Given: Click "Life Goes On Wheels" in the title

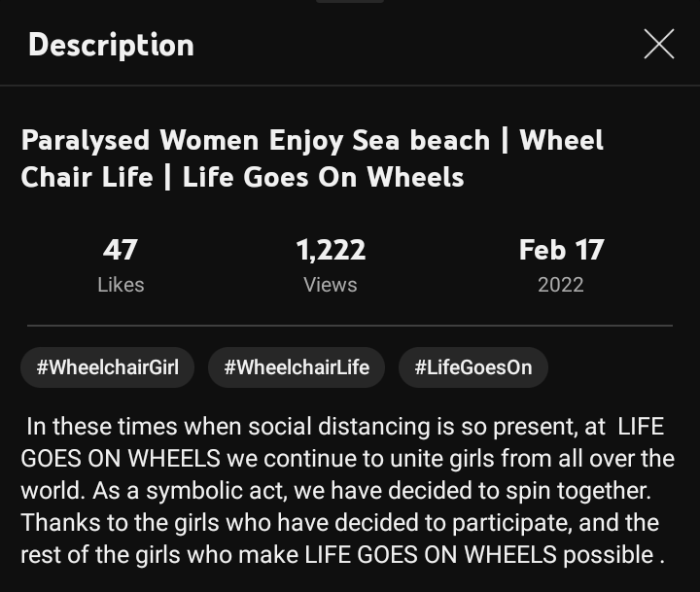Looking at the screenshot, I should coord(323,177).
